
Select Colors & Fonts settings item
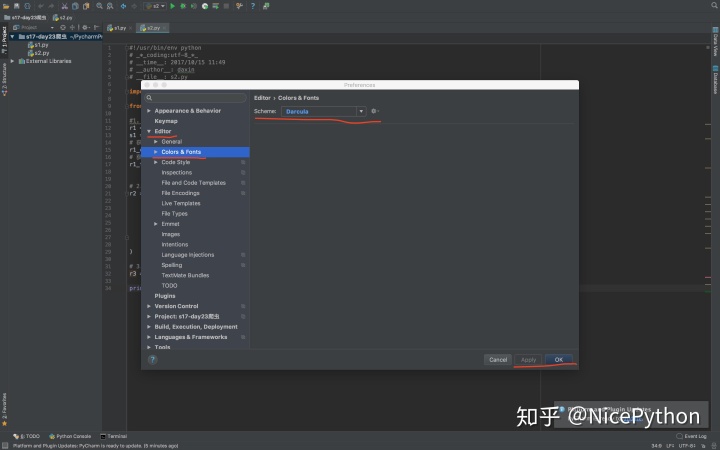195,152
